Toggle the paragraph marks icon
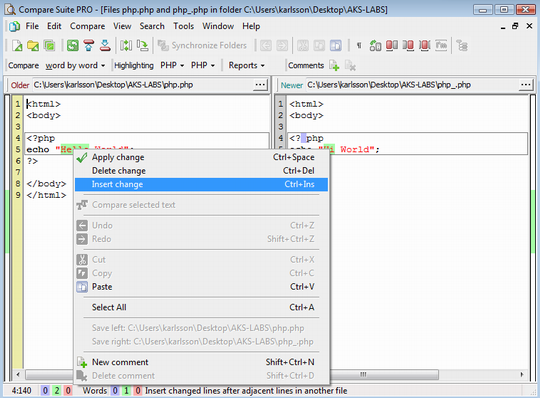540x398 pixels. click(x=359, y=45)
